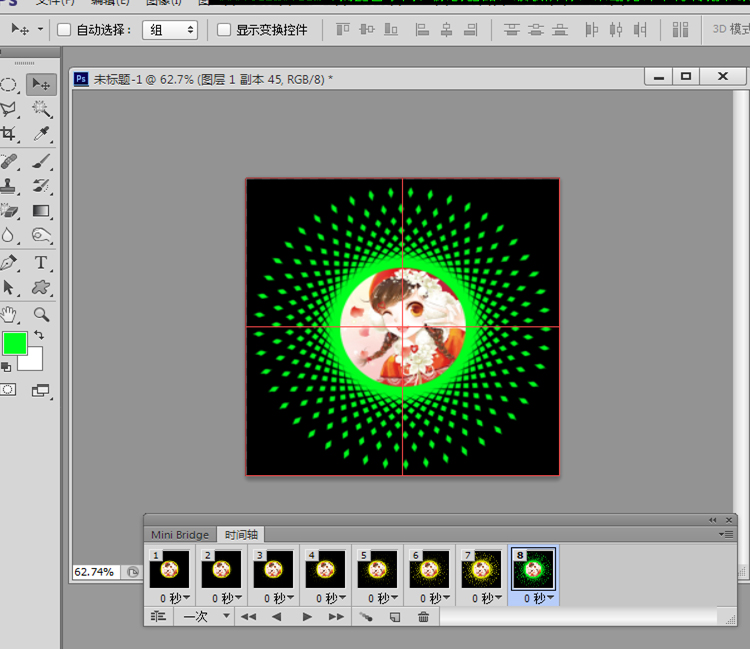Click the 62.74% zoom level field
Image resolution: width=750 pixels, height=649 pixels.
95,572
